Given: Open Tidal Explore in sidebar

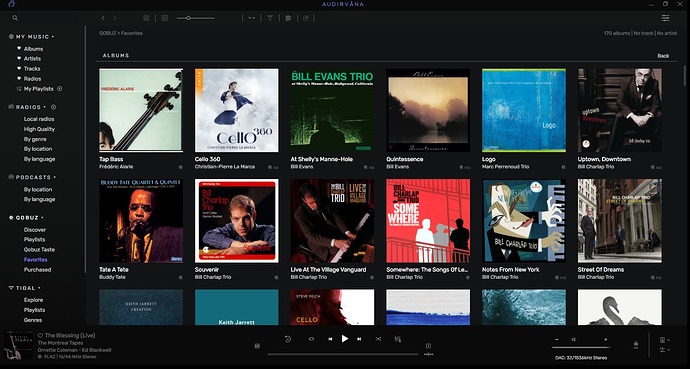Looking at the screenshot, I should [33, 300].
